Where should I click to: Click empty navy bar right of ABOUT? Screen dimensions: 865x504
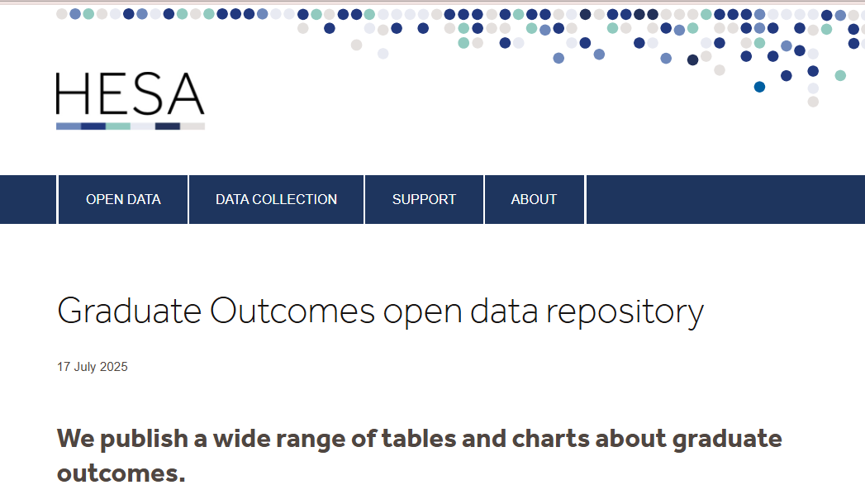pos(725,200)
